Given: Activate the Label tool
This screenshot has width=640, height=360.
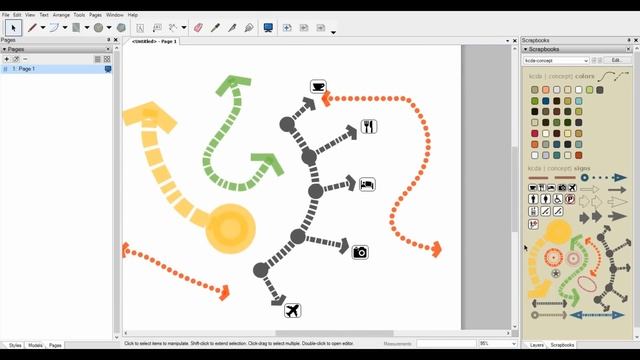Looking at the screenshot, I should pyautogui.click(x=157, y=28).
